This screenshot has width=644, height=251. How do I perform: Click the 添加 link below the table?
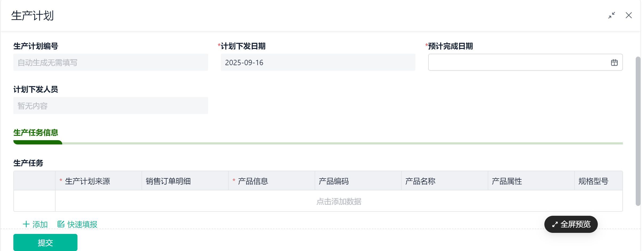point(40,224)
